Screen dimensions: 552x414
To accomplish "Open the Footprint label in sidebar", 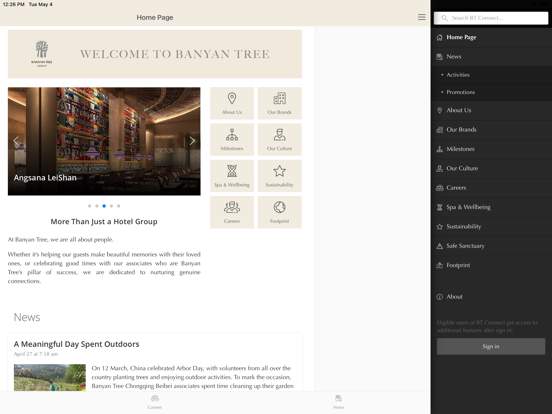I will [x=458, y=265].
